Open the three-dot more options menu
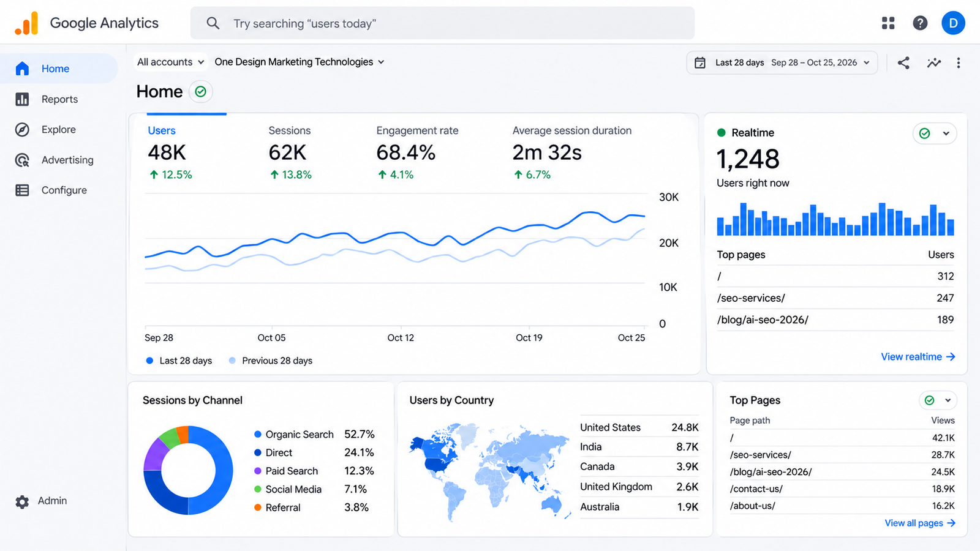 click(959, 62)
